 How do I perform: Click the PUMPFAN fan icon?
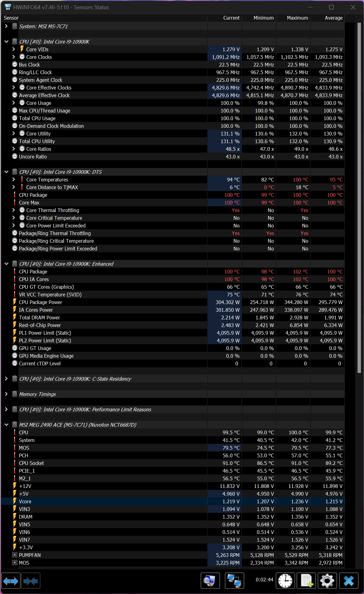point(15,555)
